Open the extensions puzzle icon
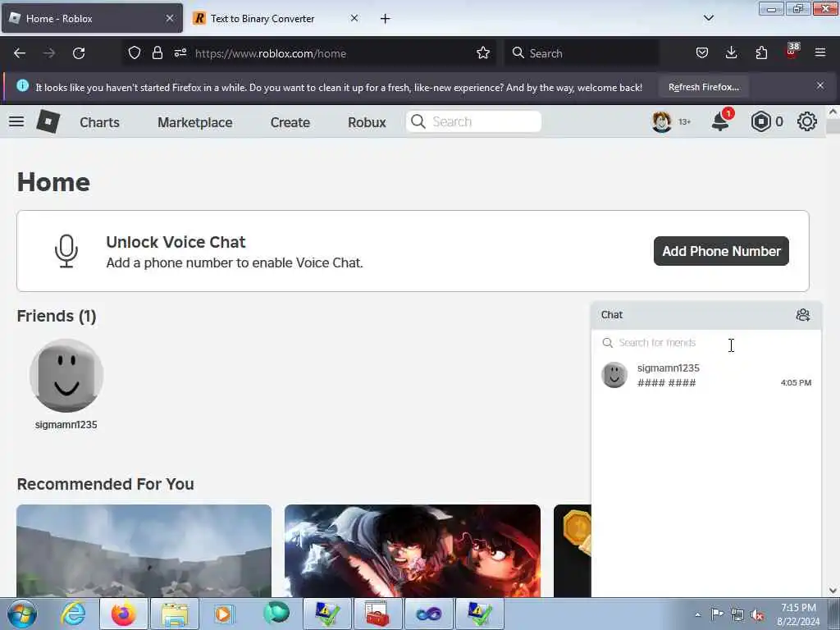 pos(761,52)
